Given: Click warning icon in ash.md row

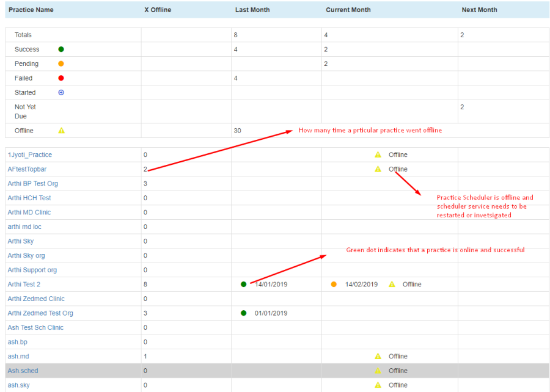Looking at the screenshot, I should pos(378,356).
